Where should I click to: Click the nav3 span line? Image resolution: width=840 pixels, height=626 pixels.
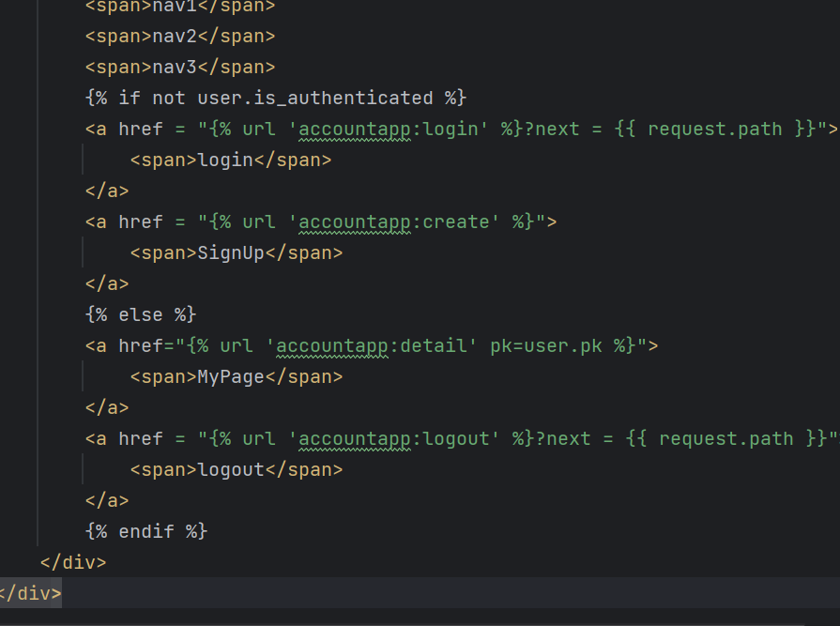pyautogui.click(x=180, y=68)
